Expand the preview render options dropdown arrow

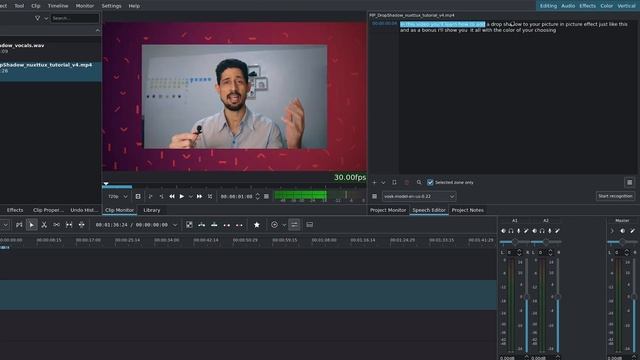284,225
